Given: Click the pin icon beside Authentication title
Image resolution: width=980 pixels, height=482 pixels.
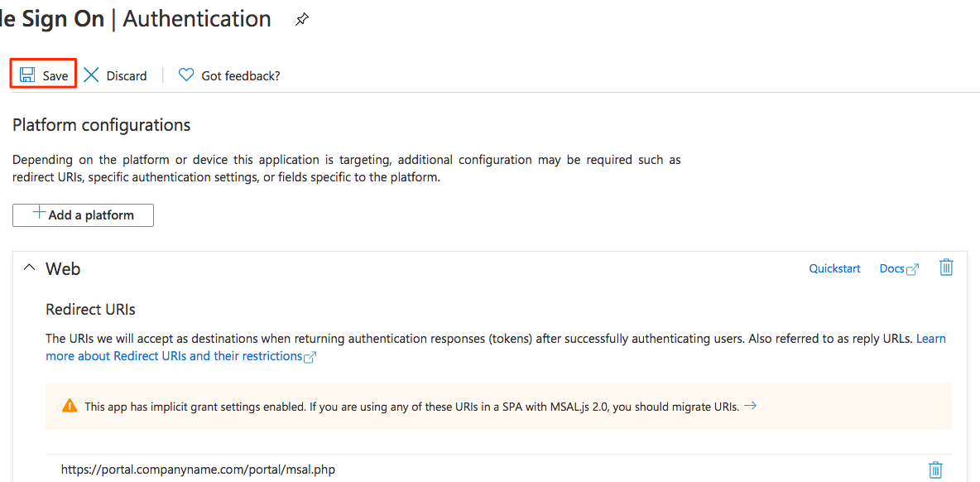Looking at the screenshot, I should [x=302, y=20].
